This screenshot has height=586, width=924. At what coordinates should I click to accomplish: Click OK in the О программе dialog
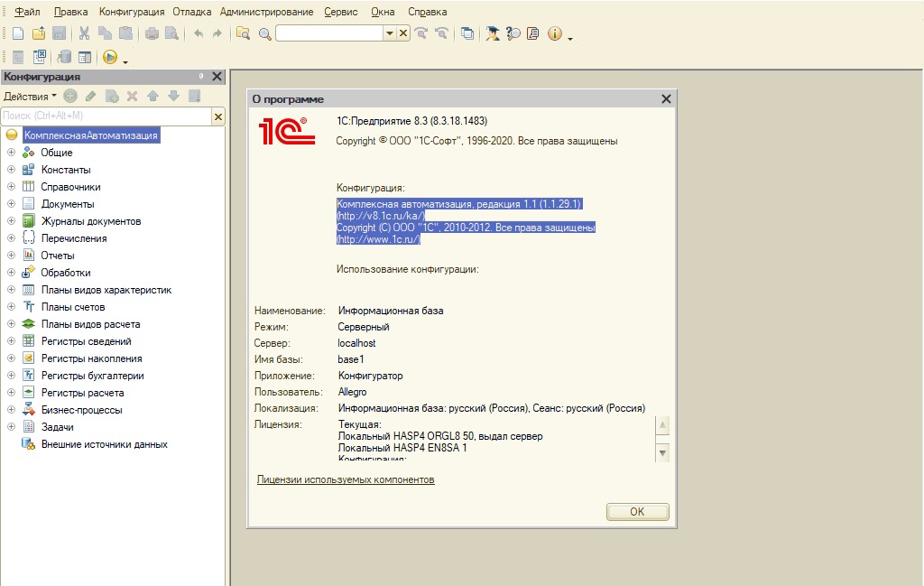[x=638, y=512]
